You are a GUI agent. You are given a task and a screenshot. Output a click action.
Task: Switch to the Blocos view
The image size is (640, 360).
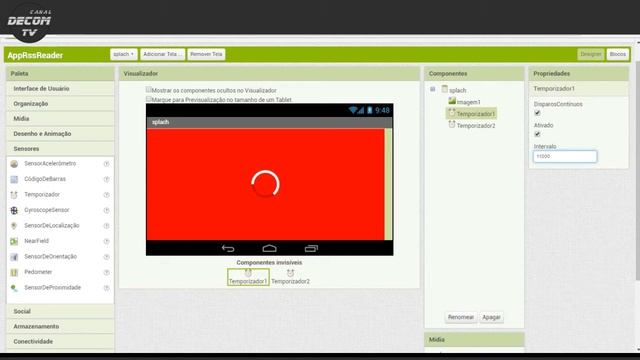point(618,54)
